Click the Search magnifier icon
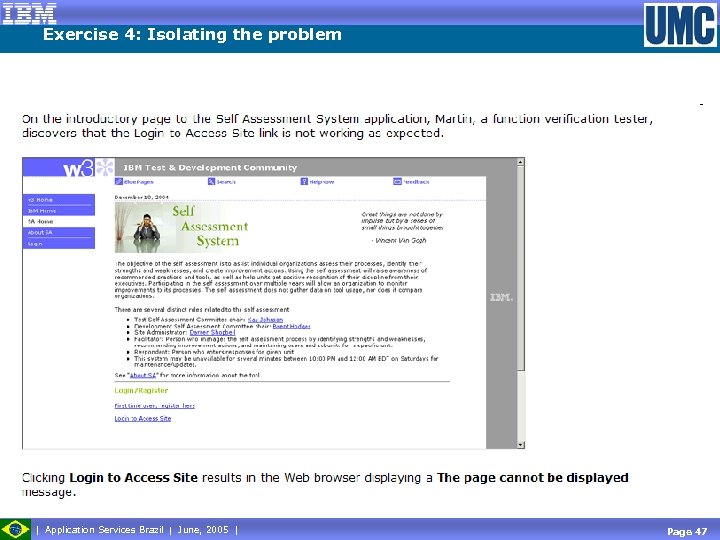This screenshot has height=540, width=720. coord(211,181)
